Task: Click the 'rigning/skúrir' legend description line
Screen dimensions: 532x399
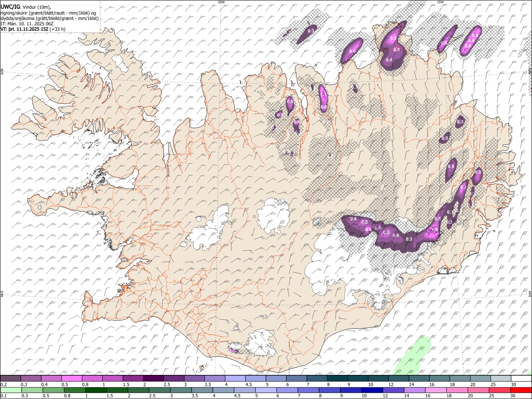Action: (49, 13)
